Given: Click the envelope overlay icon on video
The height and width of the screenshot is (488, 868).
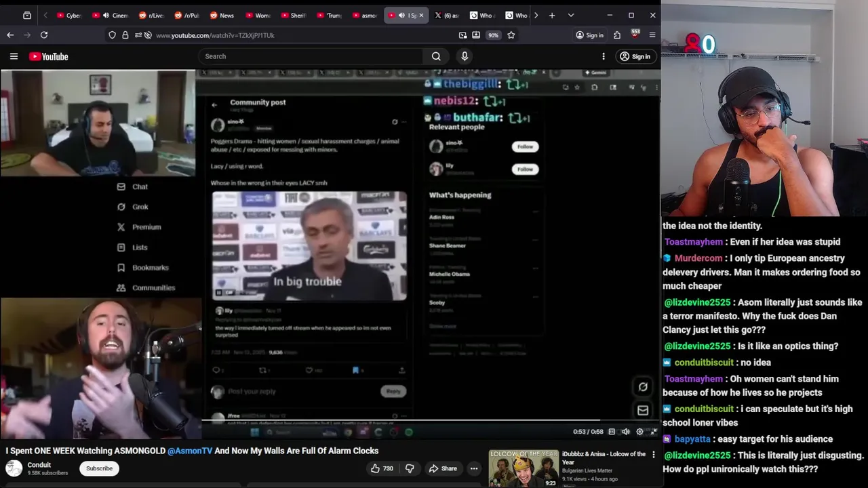Looking at the screenshot, I should [x=643, y=410].
